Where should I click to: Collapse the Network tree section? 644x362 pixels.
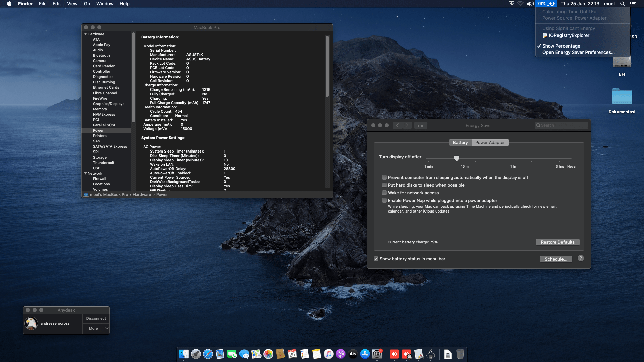85,173
